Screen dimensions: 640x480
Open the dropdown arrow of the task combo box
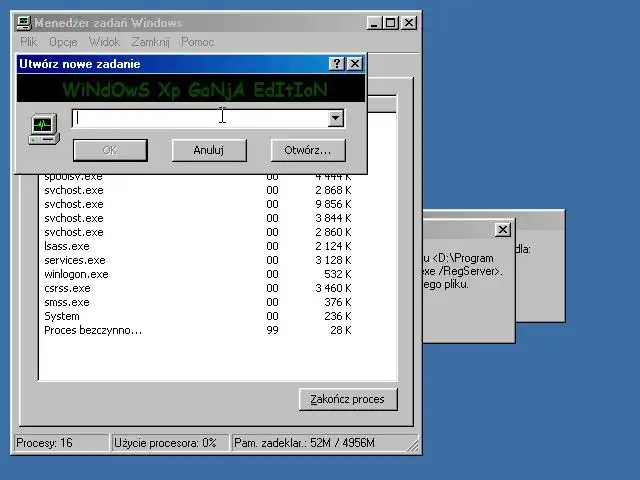tap(336, 118)
